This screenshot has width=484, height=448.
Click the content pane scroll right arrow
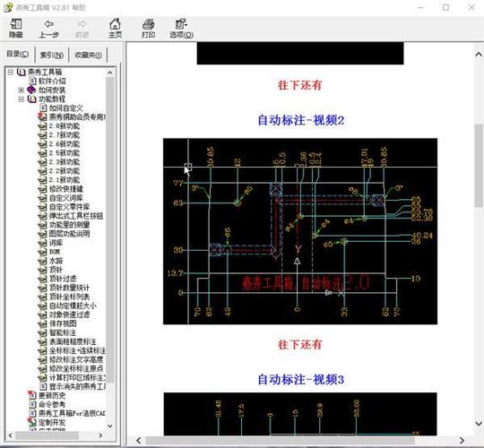click(462, 440)
